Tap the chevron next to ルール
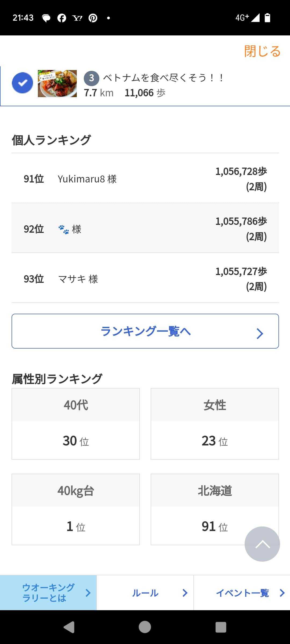Viewport: 290px width, 644px height. [x=185, y=593]
